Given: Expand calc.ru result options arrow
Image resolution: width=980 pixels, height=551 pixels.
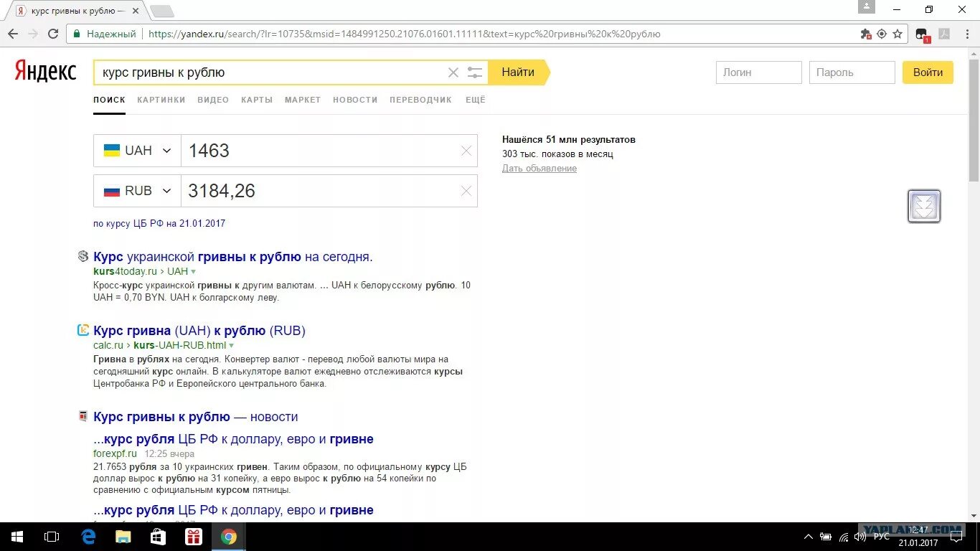Looking at the screenshot, I should (231, 346).
